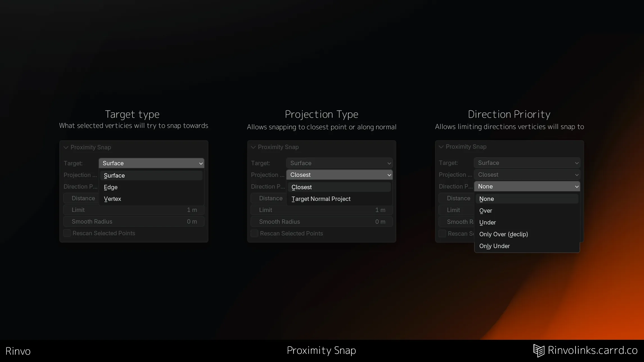This screenshot has width=644, height=362.
Task: Enable Rescan Selected Points in Projection Type panel
Action: [x=255, y=234]
